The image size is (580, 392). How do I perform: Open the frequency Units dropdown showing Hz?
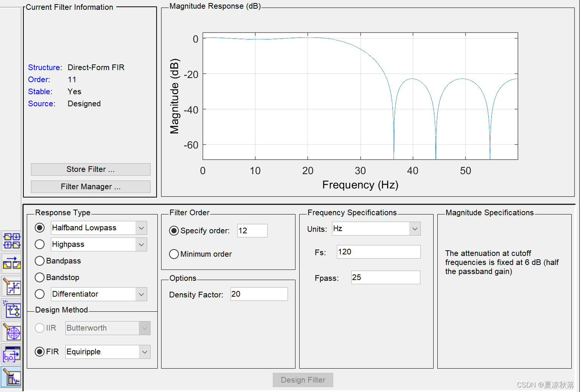(x=415, y=228)
